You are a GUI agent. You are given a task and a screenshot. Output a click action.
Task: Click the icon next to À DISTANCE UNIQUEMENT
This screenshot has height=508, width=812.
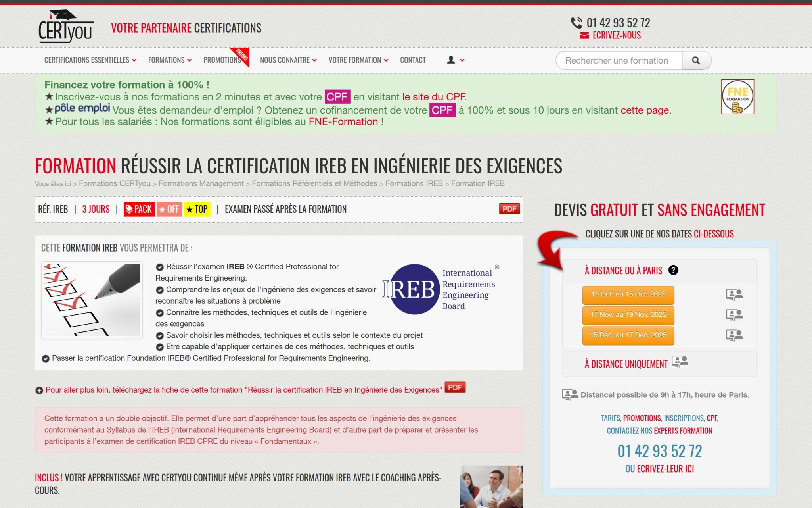coord(680,362)
